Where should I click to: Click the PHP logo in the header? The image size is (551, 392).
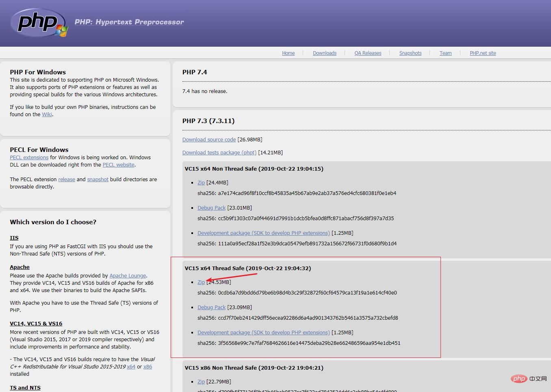tap(39, 23)
